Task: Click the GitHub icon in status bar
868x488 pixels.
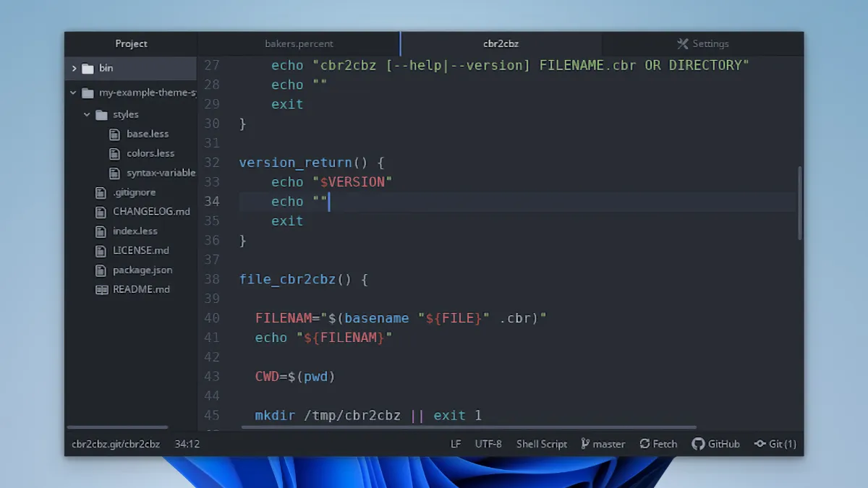Action: tap(698, 444)
